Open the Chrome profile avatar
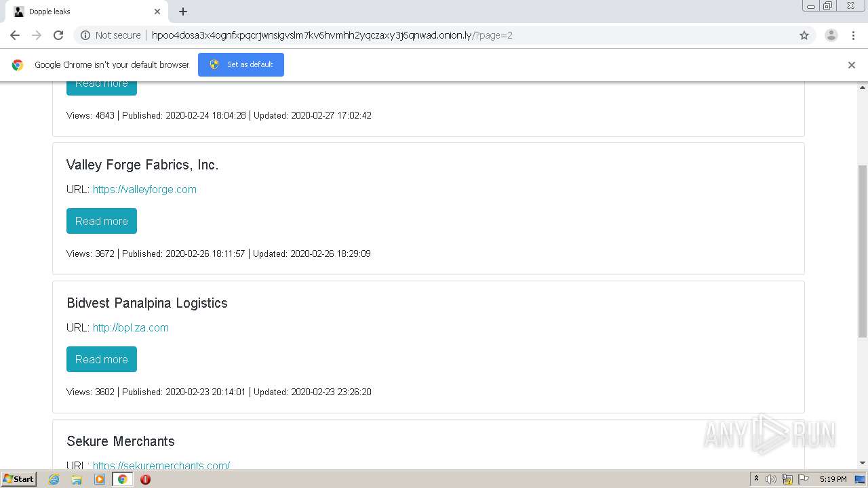The width and height of the screenshot is (868, 488). (831, 35)
